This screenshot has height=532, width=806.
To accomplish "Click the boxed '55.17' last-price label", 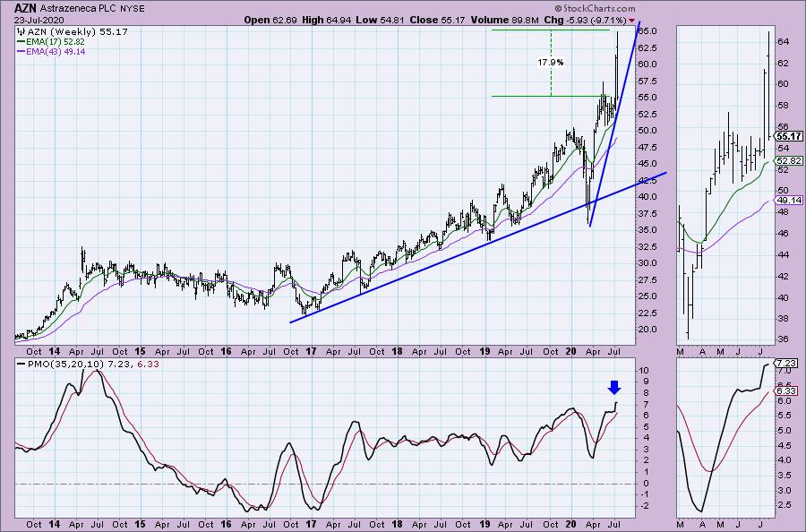I will click(789, 136).
